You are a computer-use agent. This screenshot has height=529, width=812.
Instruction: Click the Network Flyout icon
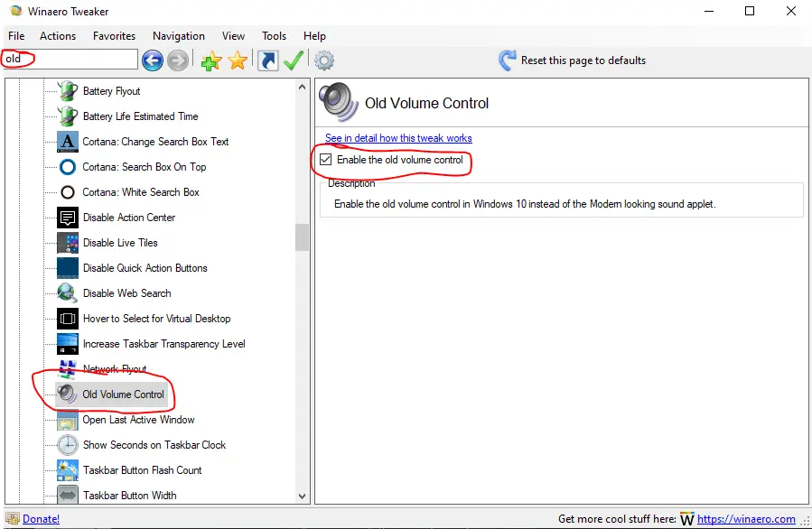pos(68,368)
